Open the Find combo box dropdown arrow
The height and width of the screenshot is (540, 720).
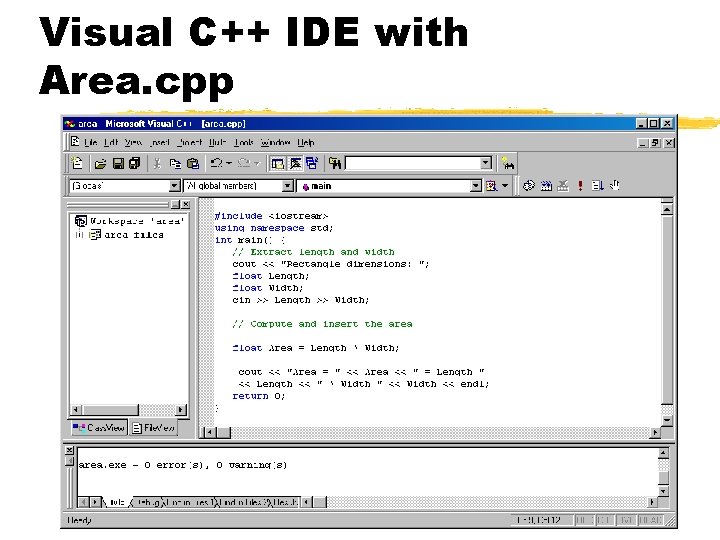click(x=486, y=163)
